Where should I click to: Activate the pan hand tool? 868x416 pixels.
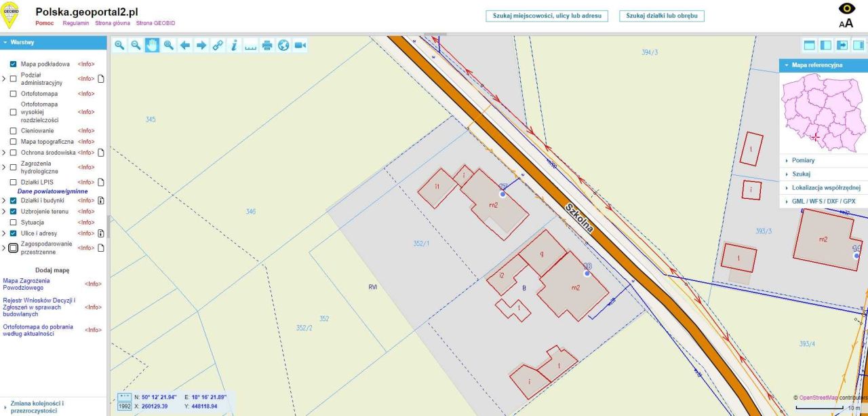point(152,45)
